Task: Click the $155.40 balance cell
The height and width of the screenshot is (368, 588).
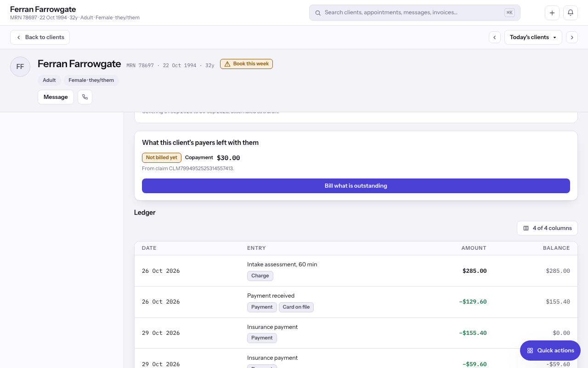Action: (x=558, y=302)
